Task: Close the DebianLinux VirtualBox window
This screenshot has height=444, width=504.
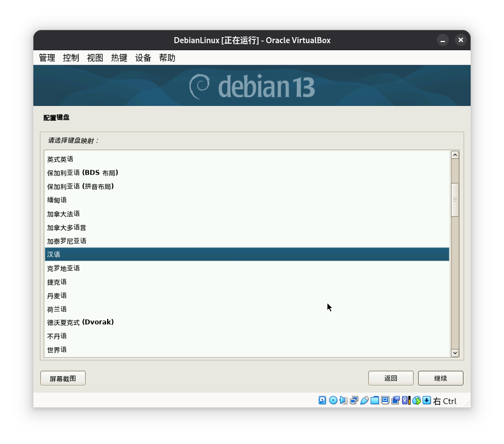Action: (x=461, y=40)
